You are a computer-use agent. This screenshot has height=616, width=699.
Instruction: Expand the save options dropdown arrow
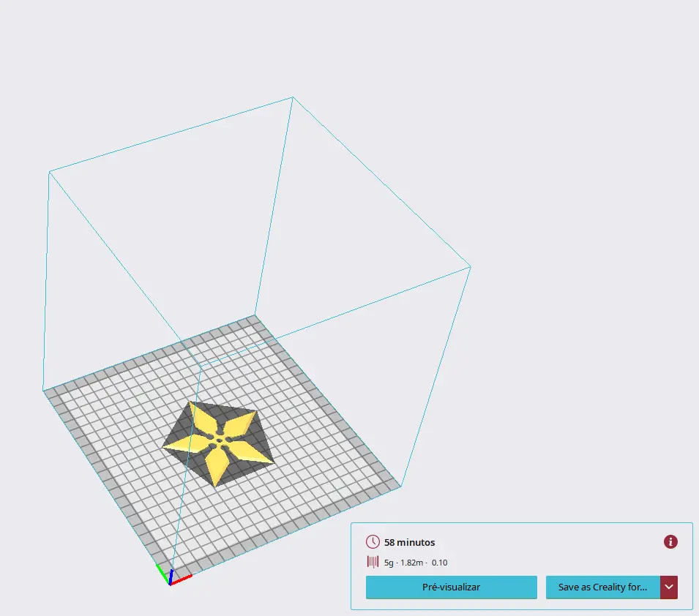pyautogui.click(x=669, y=587)
